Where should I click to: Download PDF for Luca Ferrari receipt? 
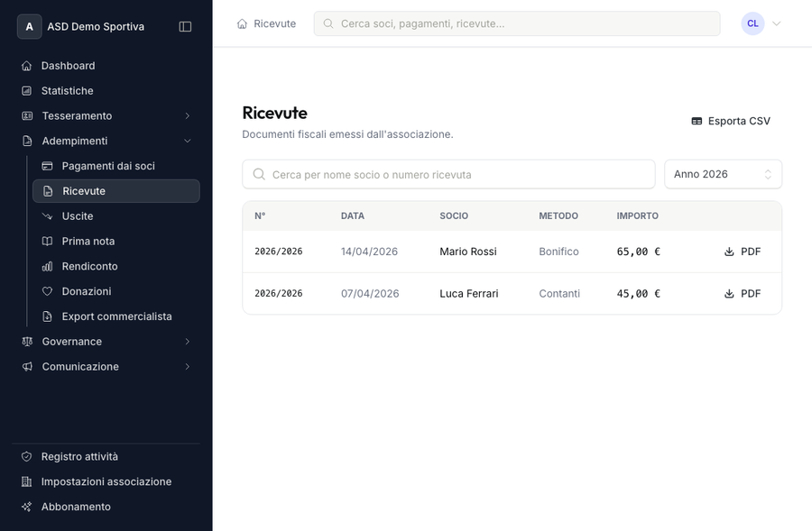click(x=743, y=294)
